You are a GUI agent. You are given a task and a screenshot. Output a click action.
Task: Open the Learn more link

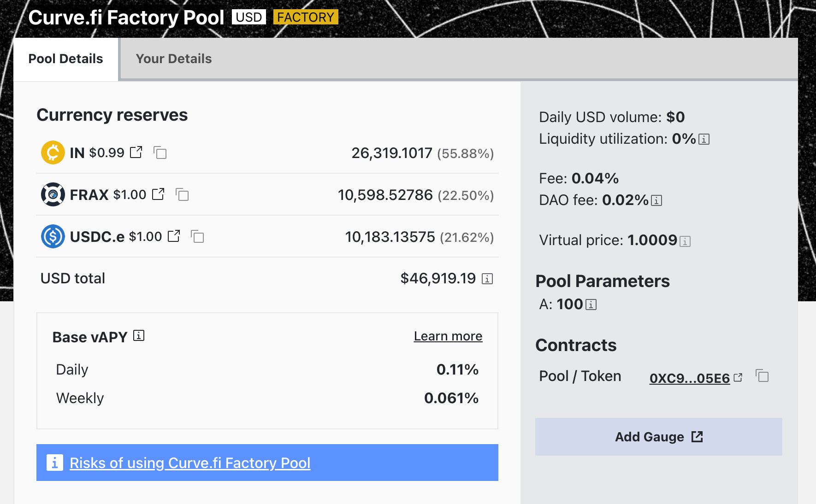448,336
